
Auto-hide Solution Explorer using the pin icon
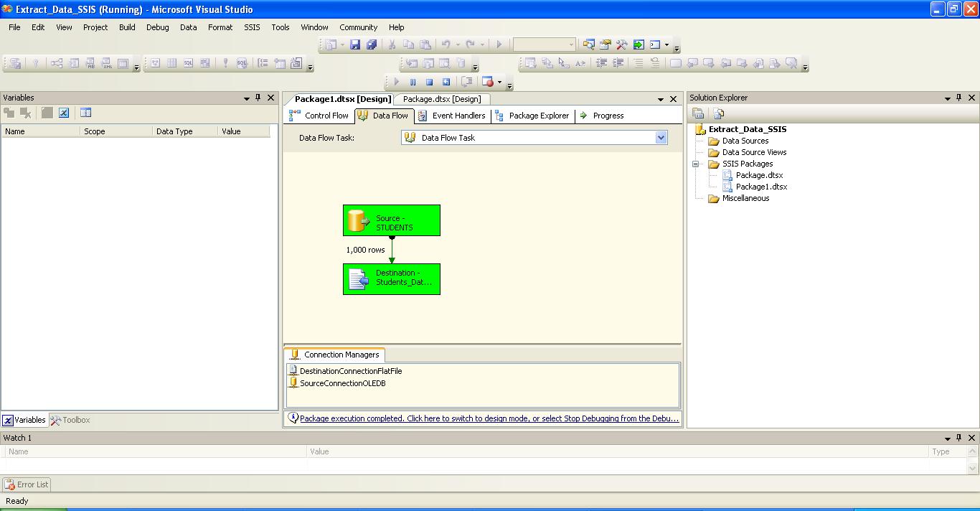[960, 98]
